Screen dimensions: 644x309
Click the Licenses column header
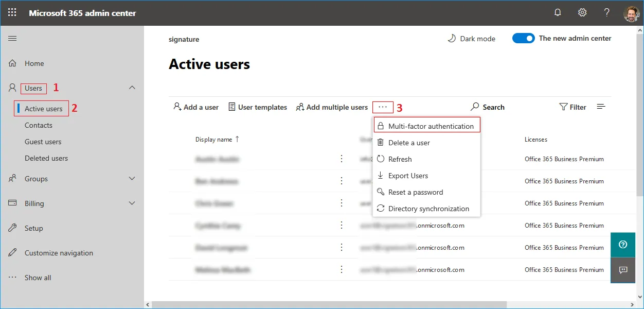pos(536,140)
